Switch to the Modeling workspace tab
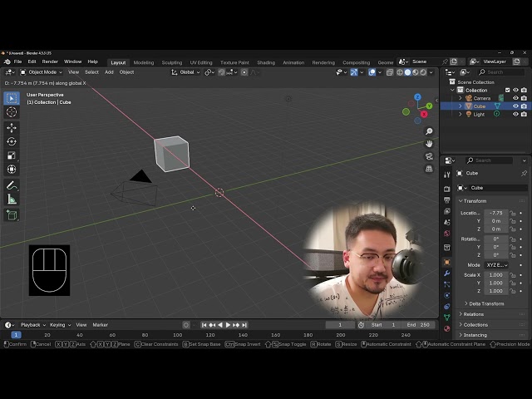Screen dimensions: 532x399 (144, 63)
